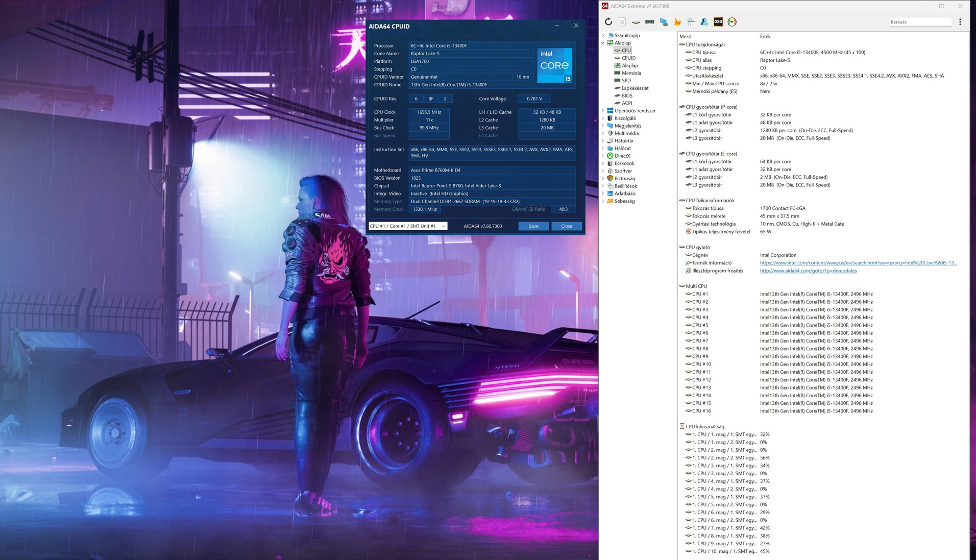
Task: Open the Report document icon in toolbar
Action: coord(622,22)
